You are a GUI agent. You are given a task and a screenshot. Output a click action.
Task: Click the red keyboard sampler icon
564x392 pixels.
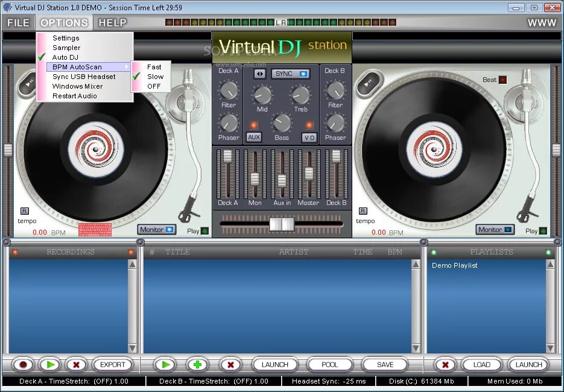pyautogui.click(x=95, y=229)
